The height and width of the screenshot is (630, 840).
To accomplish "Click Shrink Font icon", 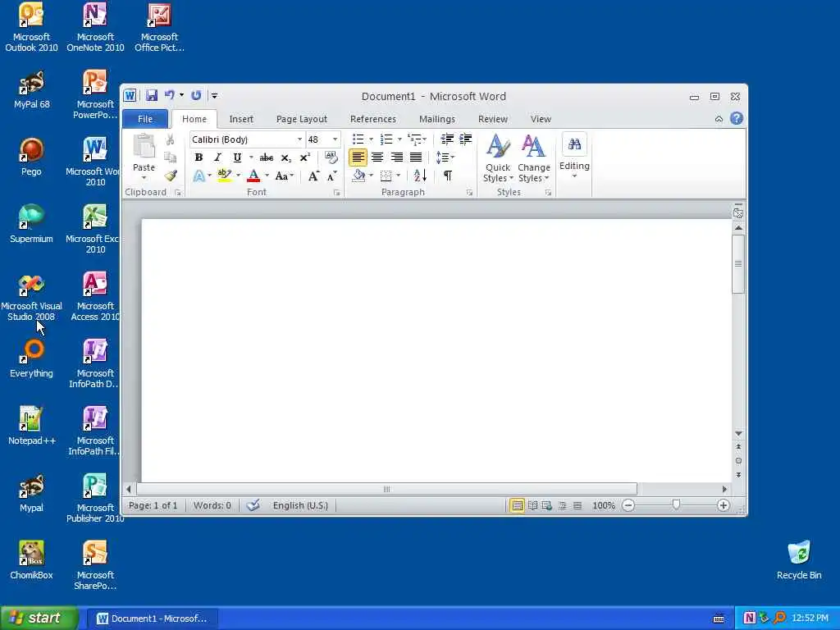I will click(332, 176).
